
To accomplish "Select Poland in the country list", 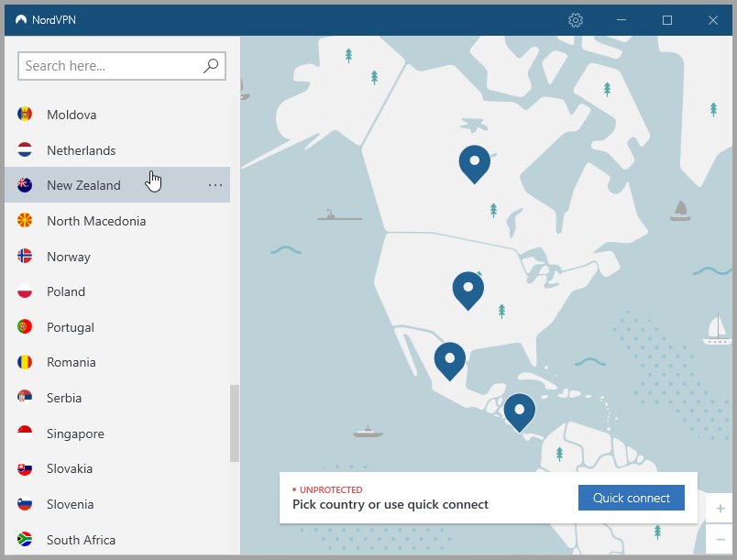I will click(x=117, y=291).
